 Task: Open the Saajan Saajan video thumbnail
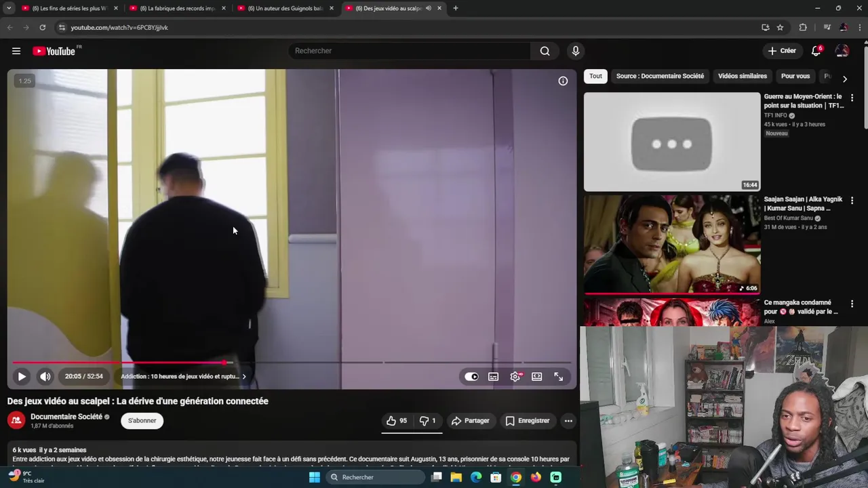[672, 245]
